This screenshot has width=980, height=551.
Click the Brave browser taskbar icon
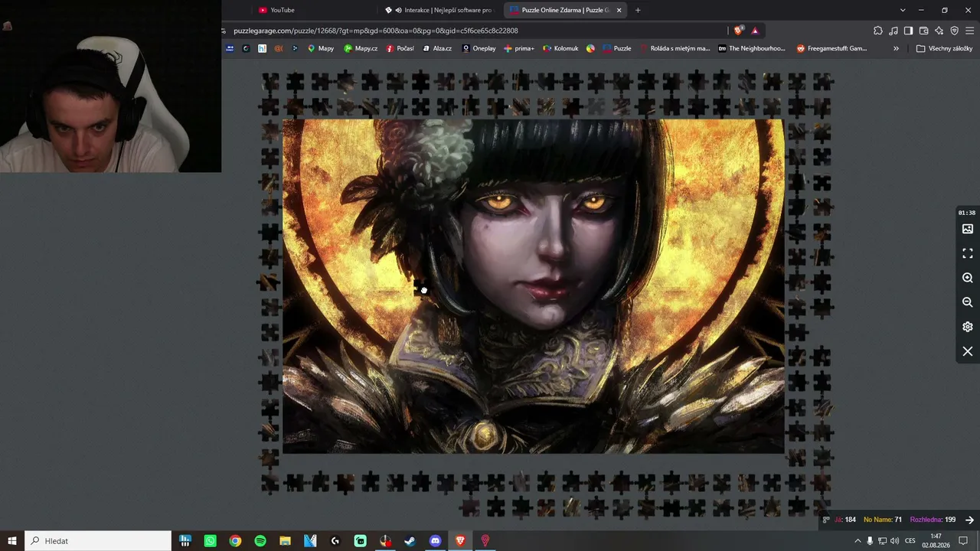point(460,541)
